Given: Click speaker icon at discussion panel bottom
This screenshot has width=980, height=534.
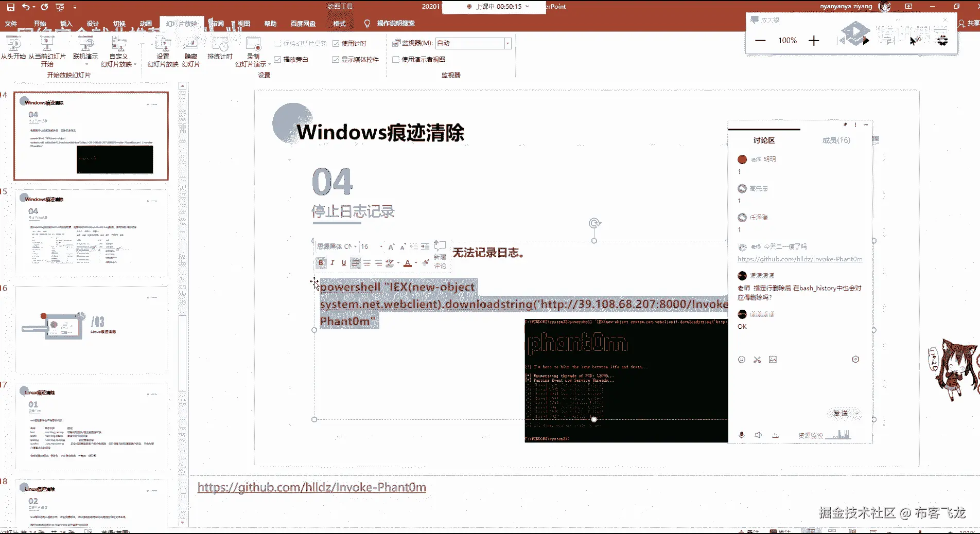Looking at the screenshot, I should 758,435.
